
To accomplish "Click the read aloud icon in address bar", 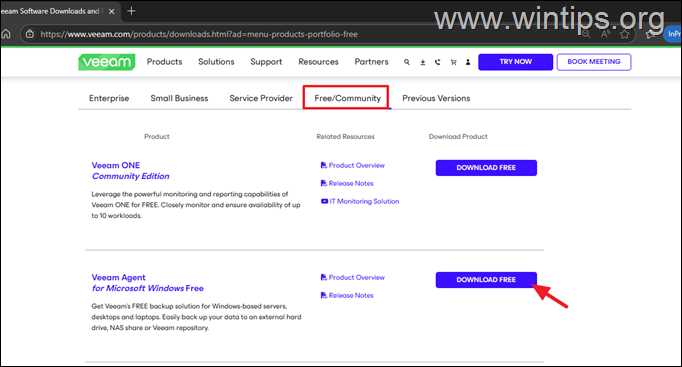I will click(605, 34).
